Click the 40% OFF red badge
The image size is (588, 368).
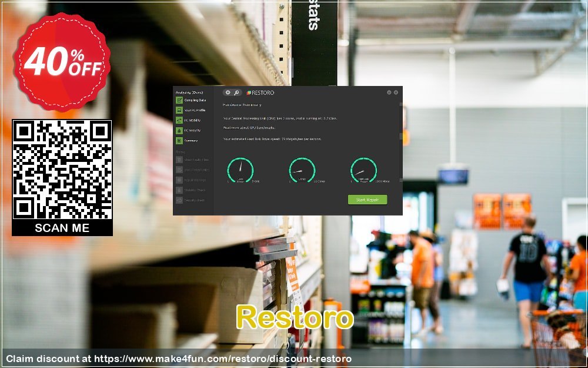[62, 62]
